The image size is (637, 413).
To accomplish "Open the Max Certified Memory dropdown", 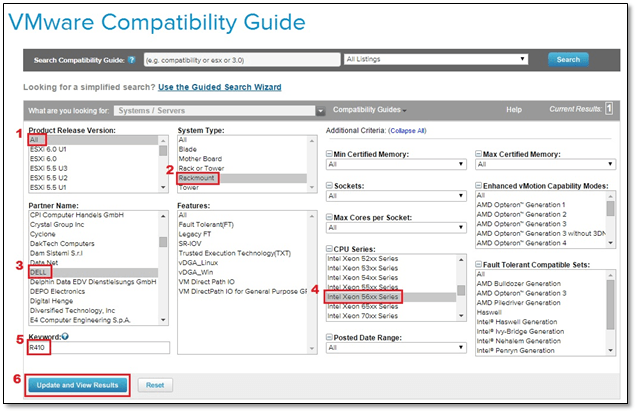I will [545, 164].
